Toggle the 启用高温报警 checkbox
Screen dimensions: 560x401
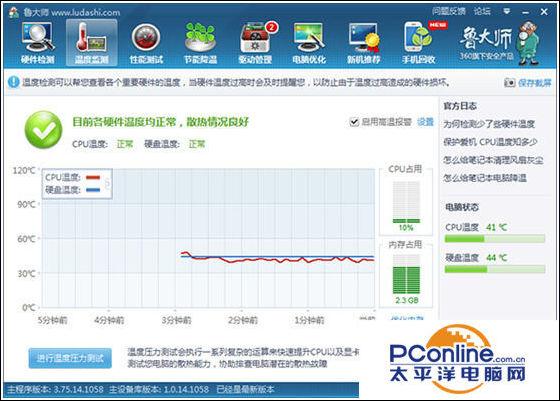point(354,122)
